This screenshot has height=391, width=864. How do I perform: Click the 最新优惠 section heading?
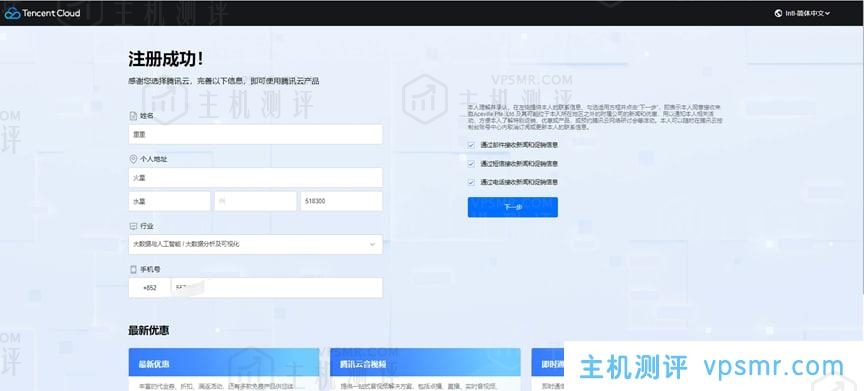click(149, 330)
